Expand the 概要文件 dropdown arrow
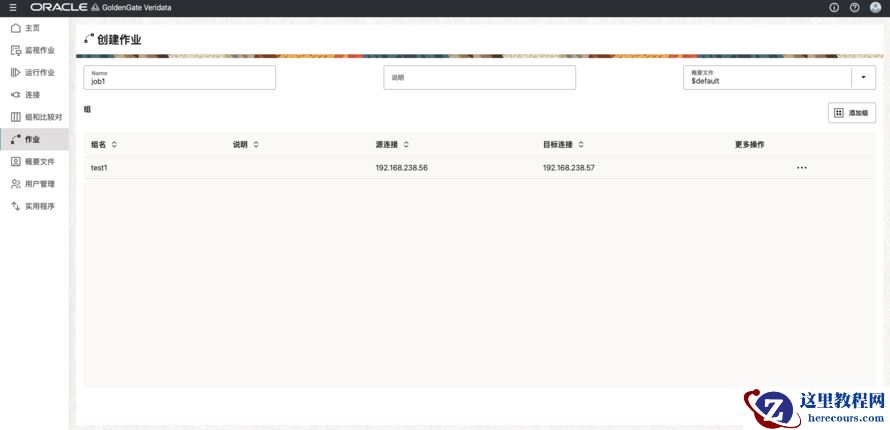890x430 pixels. (x=863, y=77)
